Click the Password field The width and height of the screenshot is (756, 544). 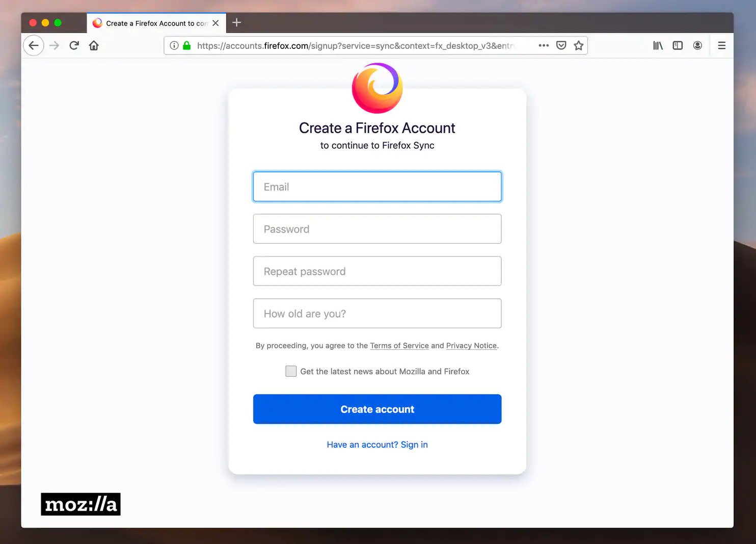click(x=377, y=229)
